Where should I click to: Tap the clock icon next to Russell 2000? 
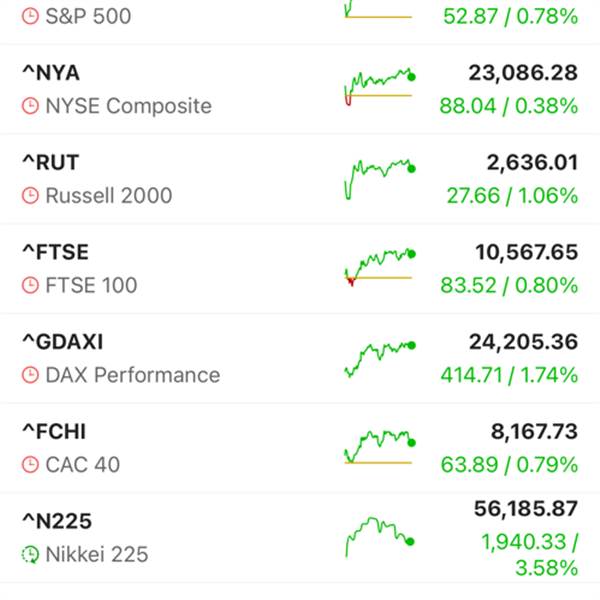click(31, 196)
